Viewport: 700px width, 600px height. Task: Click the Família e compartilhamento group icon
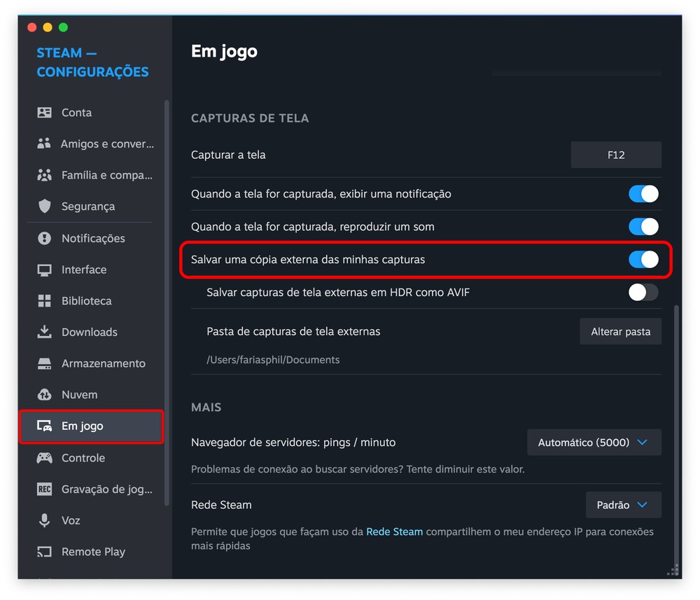pyautogui.click(x=44, y=175)
